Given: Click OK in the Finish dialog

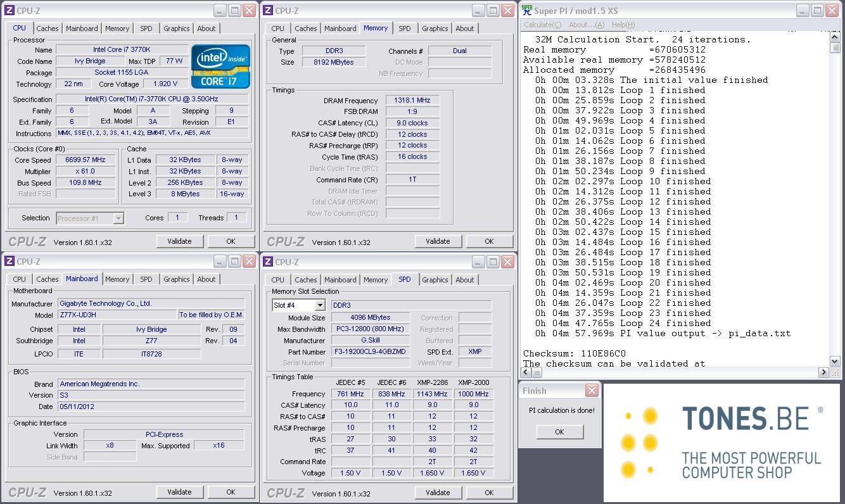Looking at the screenshot, I should (x=559, y=432).
